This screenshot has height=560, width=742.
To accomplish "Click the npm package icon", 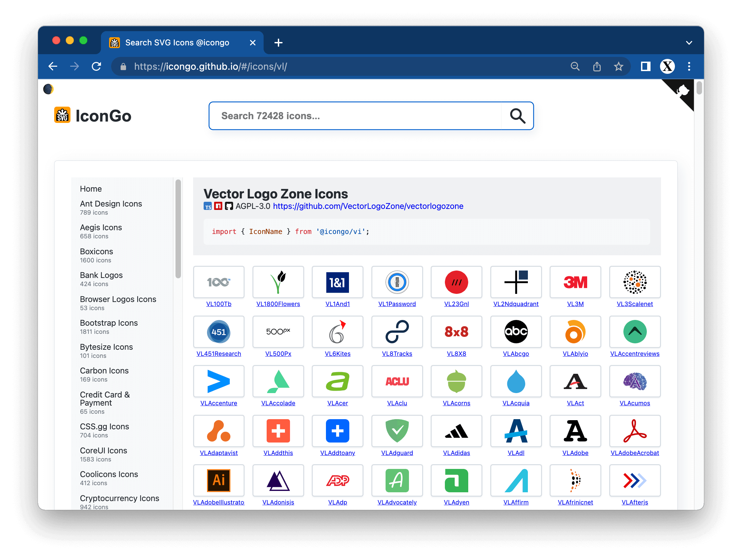I will pos(218,206).
